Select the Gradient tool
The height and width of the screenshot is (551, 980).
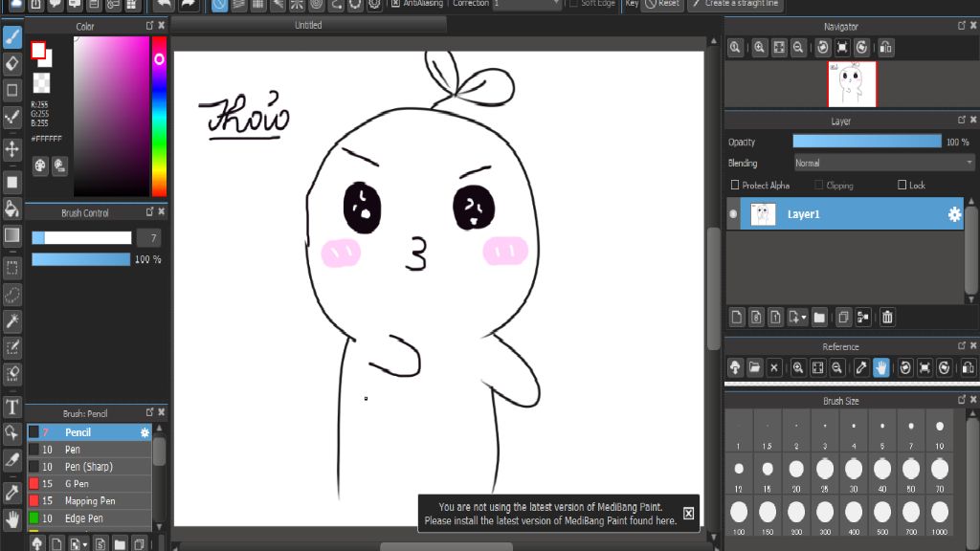11,235
